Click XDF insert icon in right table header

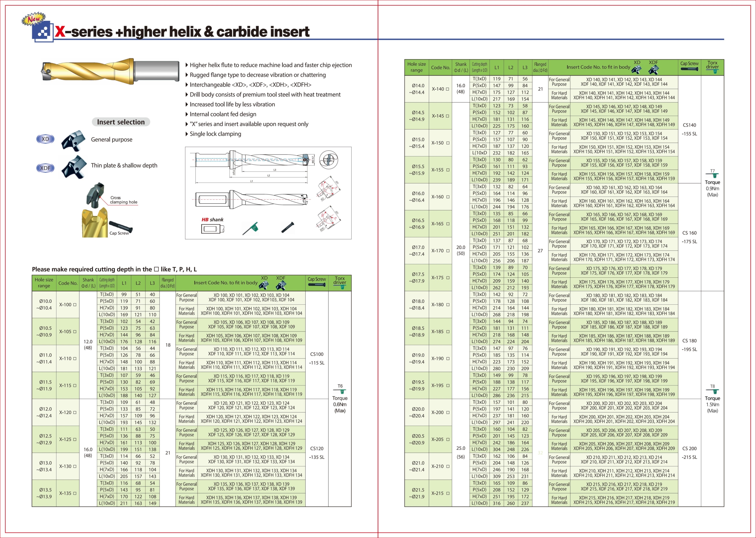coord(654,69)
